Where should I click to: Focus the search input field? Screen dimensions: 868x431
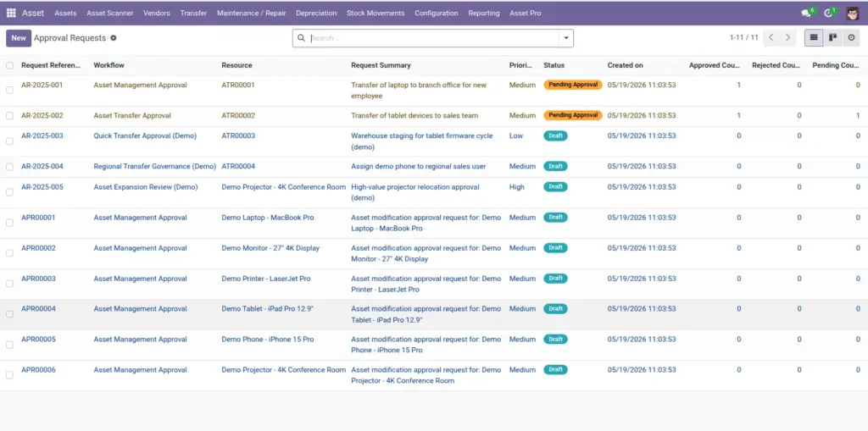(433, 38)
